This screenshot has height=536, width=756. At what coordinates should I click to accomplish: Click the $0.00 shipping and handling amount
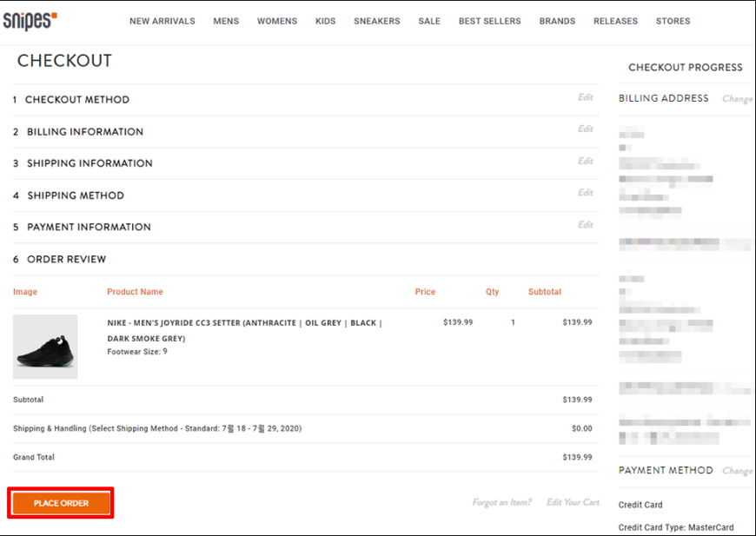[582, 428]
